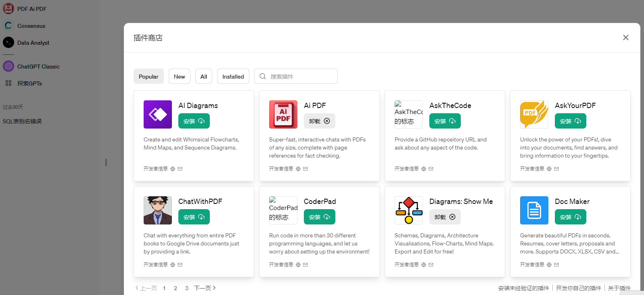Go to page 2 of plugins
The image size is (644, 295).
click(176, 288)
